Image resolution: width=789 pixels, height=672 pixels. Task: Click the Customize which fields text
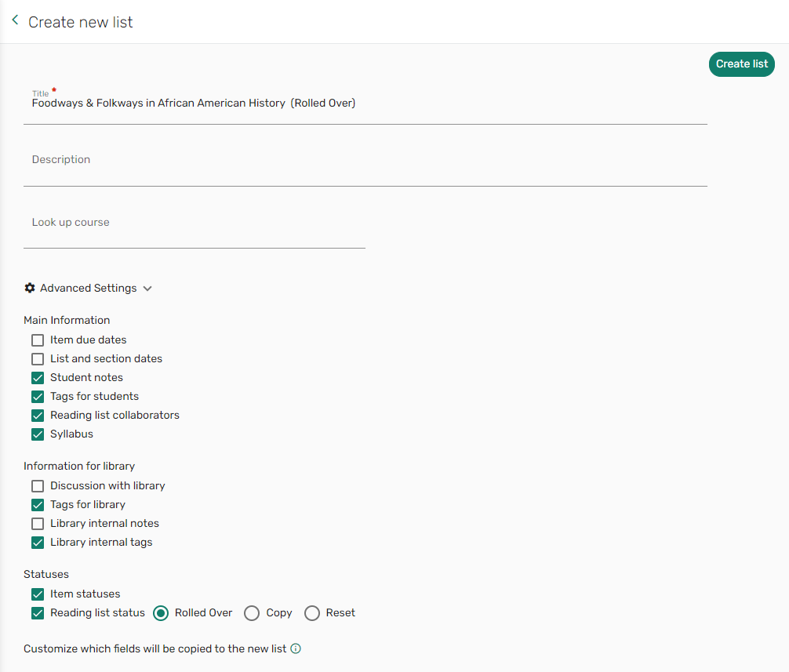[x=155, y=648]
